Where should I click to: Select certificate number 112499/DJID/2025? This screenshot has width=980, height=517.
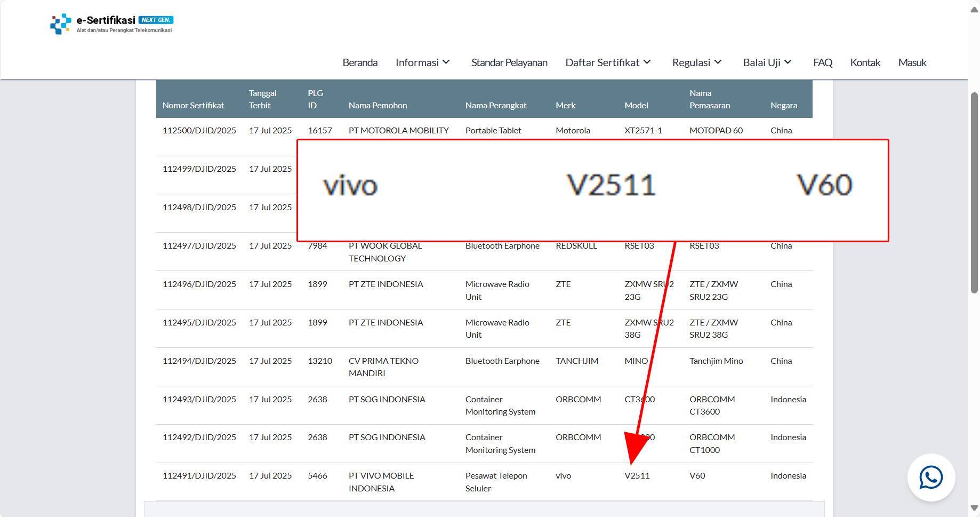tap(199, 169)
